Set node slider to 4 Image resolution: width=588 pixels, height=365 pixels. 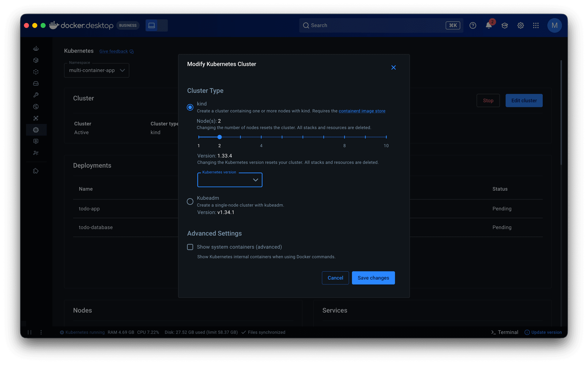[x=261, y=137]
